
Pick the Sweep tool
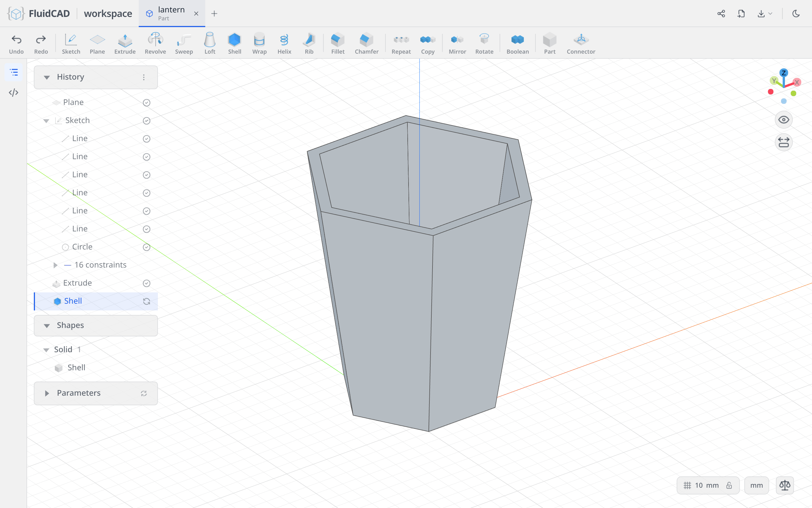tap(184, 43)
